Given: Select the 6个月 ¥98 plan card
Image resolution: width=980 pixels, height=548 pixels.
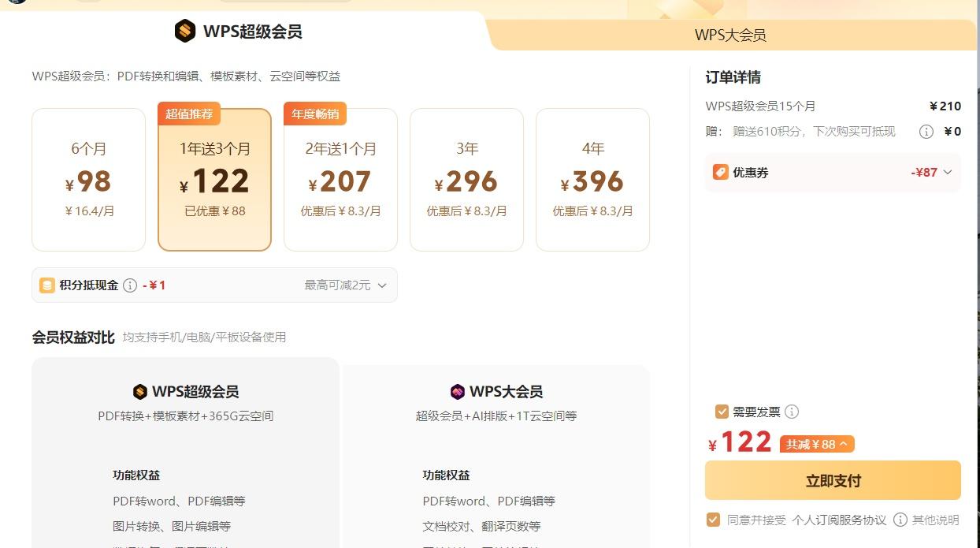Looking at the screenshot, I should click(x=89, y=180).
